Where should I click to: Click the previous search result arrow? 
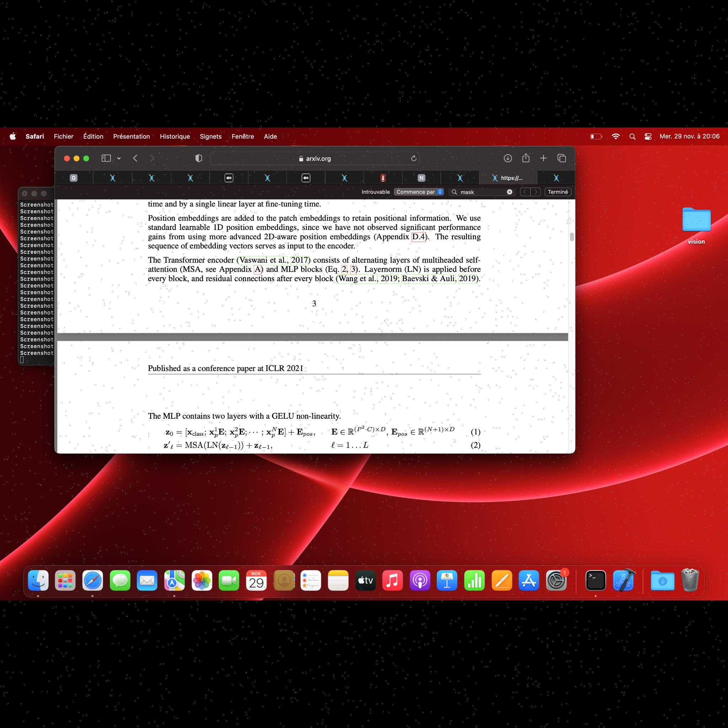pos(525,193)
